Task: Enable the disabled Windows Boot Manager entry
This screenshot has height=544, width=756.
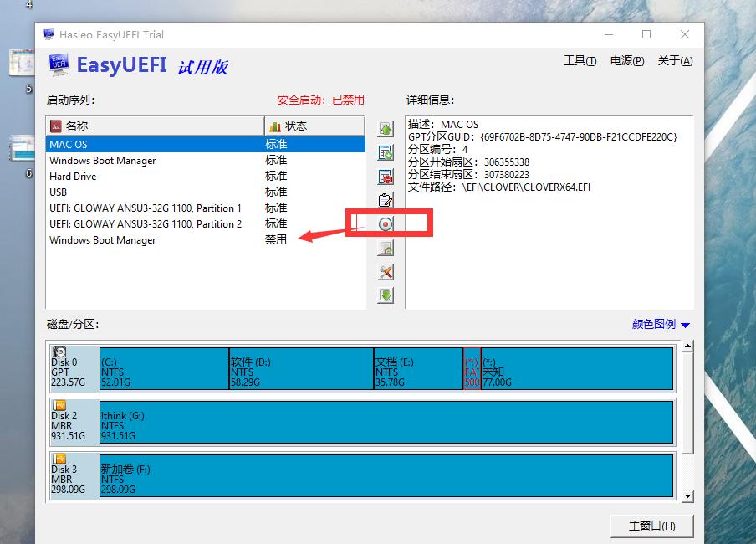Action: coord(102,240)
